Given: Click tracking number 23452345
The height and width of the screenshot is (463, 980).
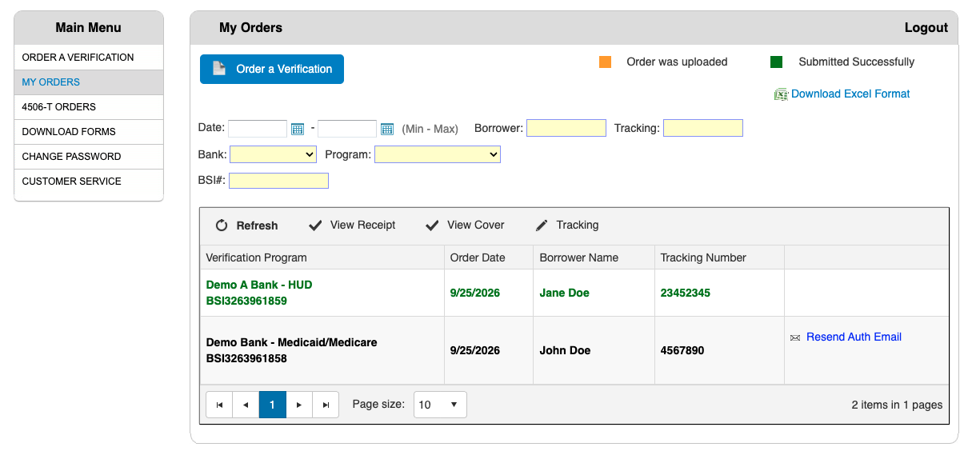Looking at the screenshot, I should [x=686, y=293].
